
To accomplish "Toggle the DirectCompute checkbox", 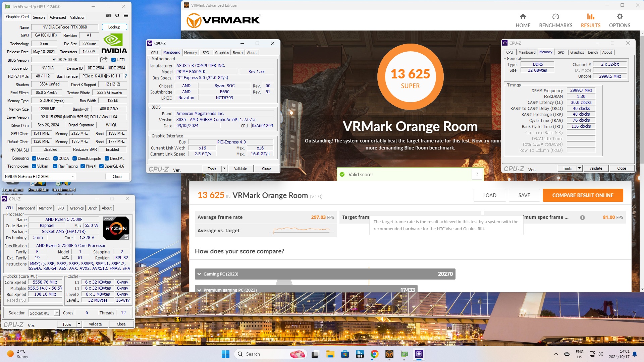I will 74,159.
